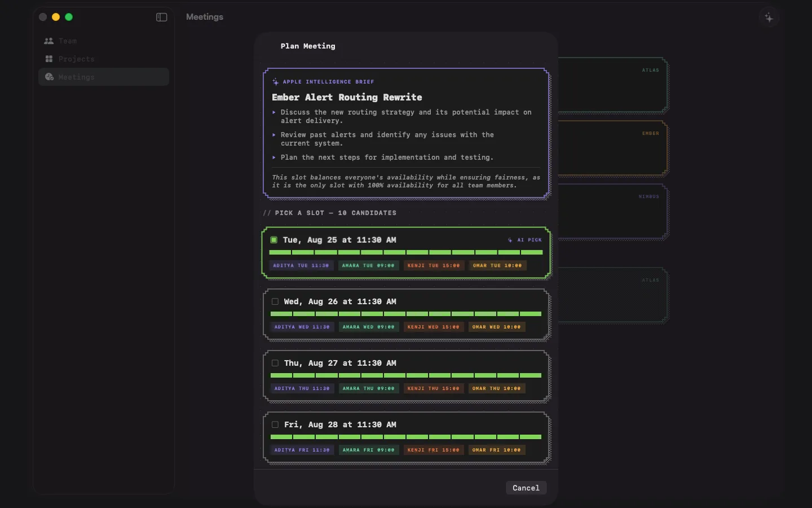Image resolution: width=812 pixels, height=508 pixels.
Task: Click the Apple Intelligence Brief sparkle icon
Action: pos(275,82)
